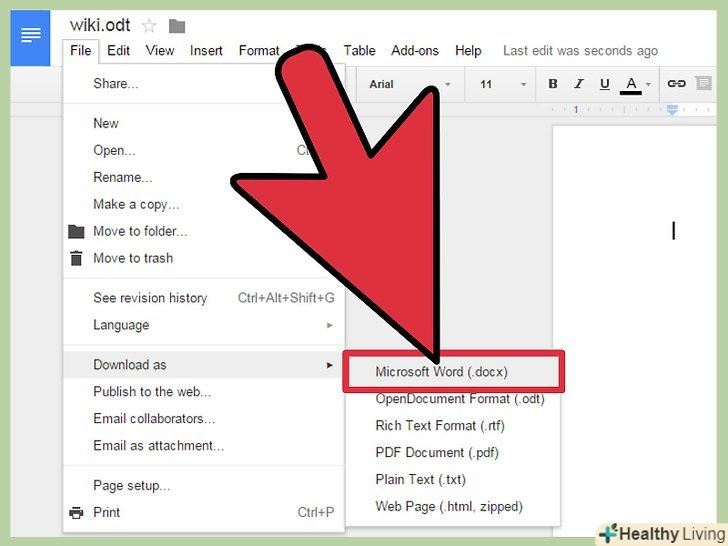Image resolution: width=728 pixels, height=546 pixels.
Task: Click the wiki.odt document title
Action: click(x=100, y=25)
